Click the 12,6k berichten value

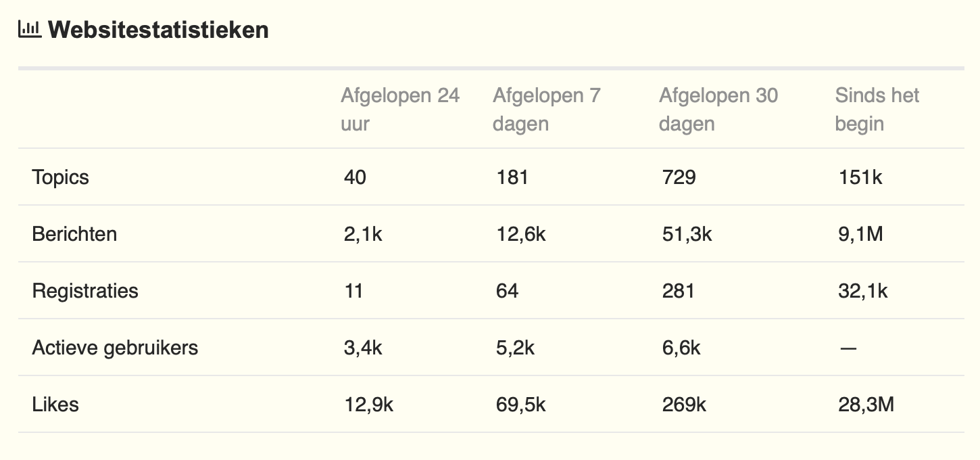click(x=520, y=234)
